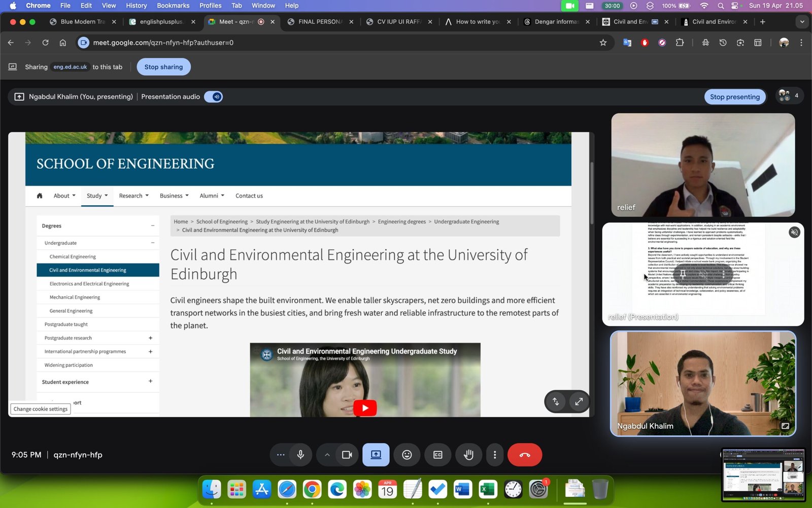Click the picture-in-picture icon on Ngabdul Khalim's tile
The height and width of the screenshot is (508, 812).
785,426
